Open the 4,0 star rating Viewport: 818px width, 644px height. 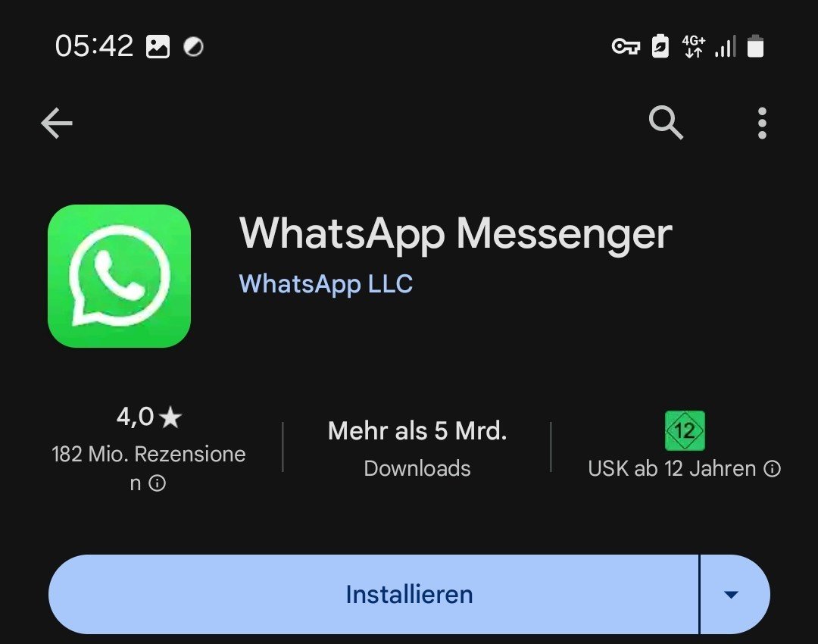point(148,417)
